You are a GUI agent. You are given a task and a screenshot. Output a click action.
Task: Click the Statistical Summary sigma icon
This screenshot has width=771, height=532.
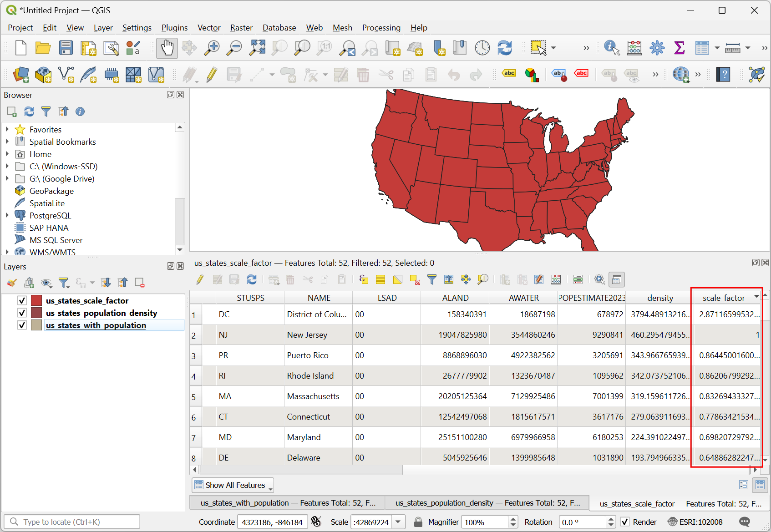point(679,48)
